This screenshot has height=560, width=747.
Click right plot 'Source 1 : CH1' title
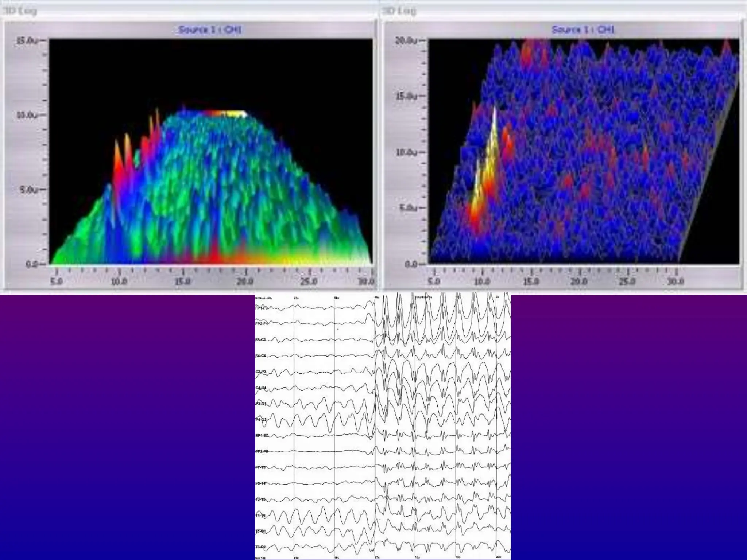point(582,30)
